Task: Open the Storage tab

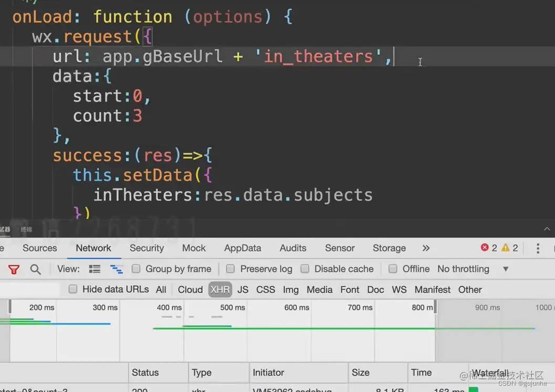Action: point(389,248)
